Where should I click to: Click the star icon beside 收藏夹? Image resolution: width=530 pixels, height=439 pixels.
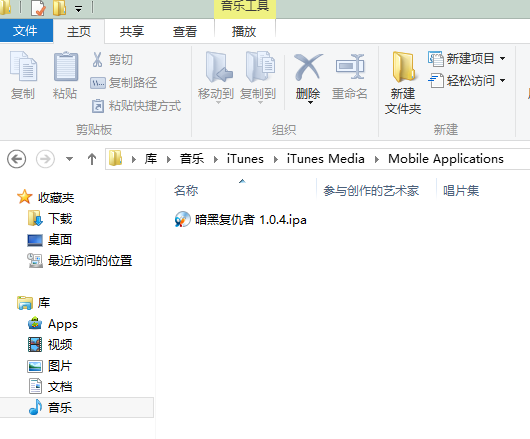(25, 197)
